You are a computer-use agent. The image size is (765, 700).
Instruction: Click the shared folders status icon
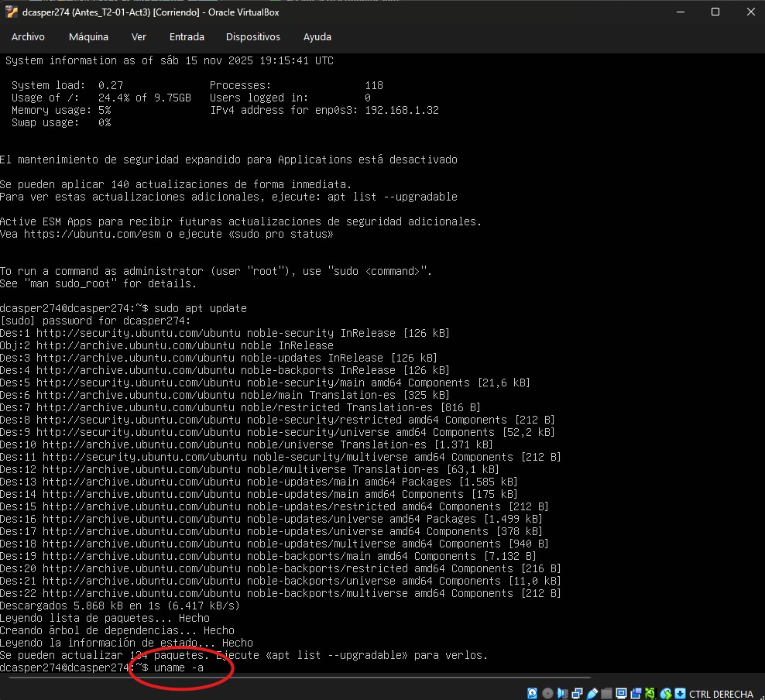click(607, 693)
